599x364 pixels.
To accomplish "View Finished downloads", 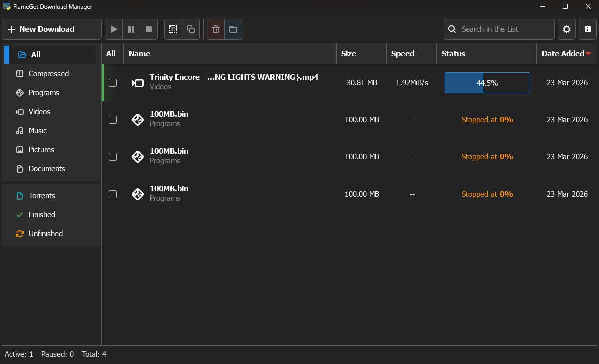I will click(x=42, y=214).
